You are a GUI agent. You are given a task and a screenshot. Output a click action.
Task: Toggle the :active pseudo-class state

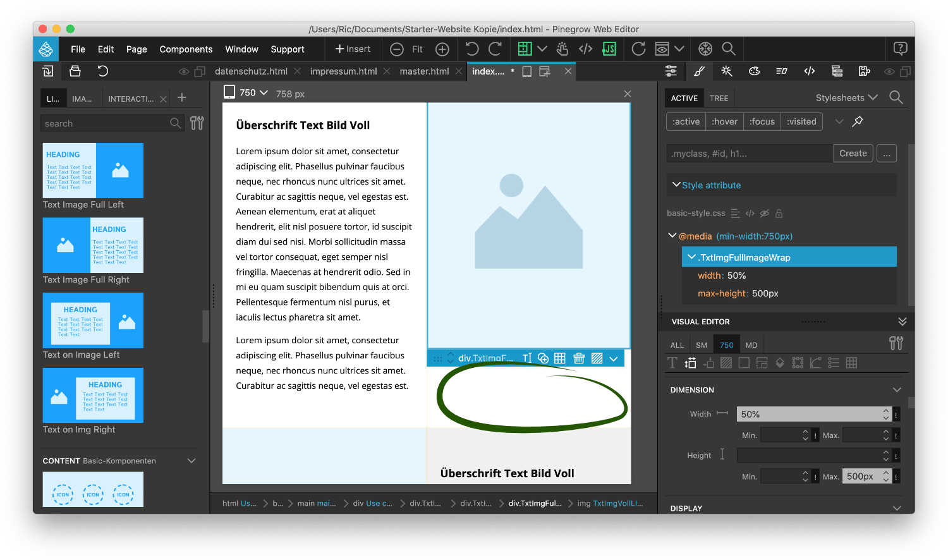686,121
